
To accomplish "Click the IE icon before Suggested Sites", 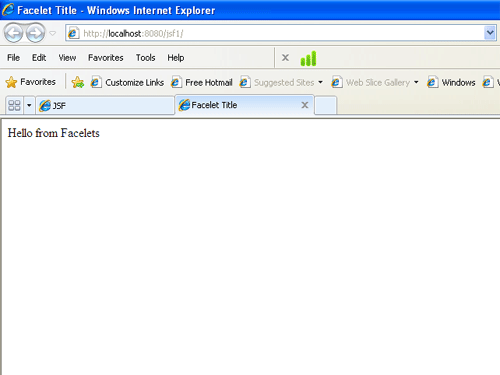I will point(245,82).
